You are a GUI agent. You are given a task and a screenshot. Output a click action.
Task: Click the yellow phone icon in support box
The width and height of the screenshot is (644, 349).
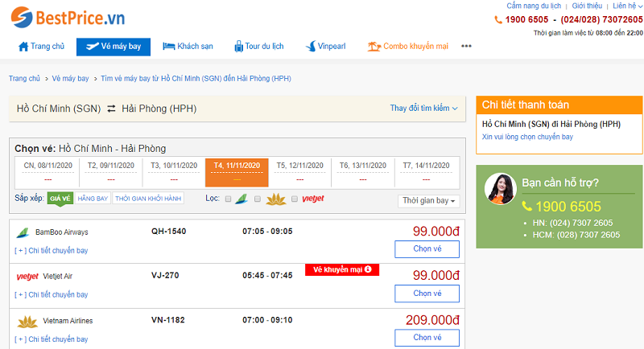527,207
